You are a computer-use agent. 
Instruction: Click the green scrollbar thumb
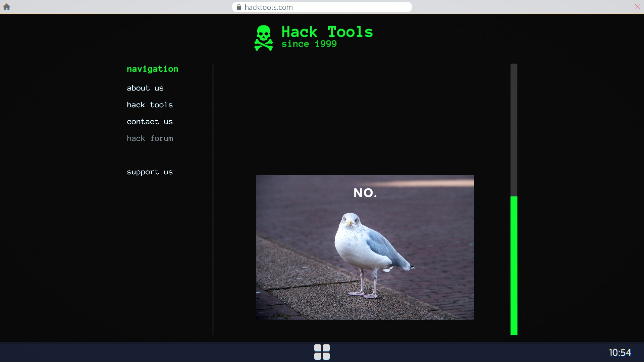point(514,265)
